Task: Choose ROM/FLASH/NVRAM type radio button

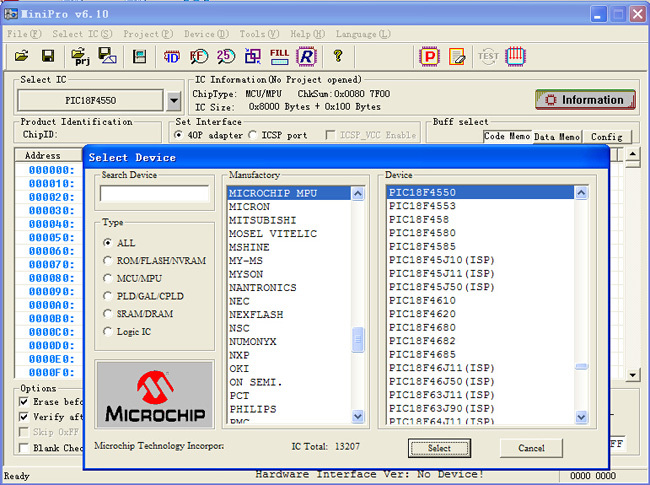Action: [x=107, y=260]
